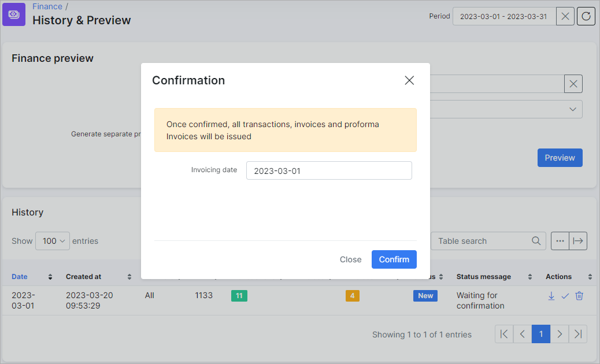Jump to last page with pagination arrow
The image size is (600, 364).
click(x=577, y=334)
